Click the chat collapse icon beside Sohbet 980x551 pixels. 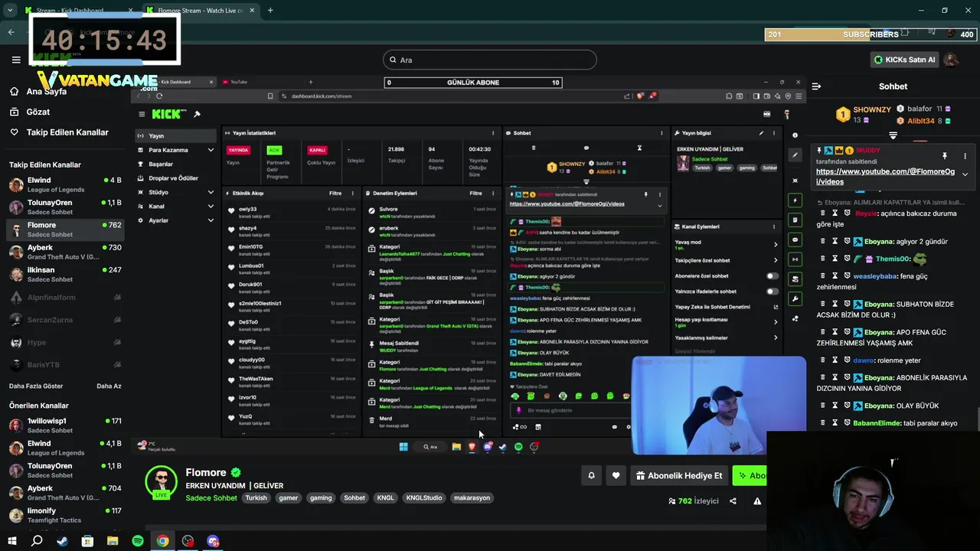coord(816,86)
